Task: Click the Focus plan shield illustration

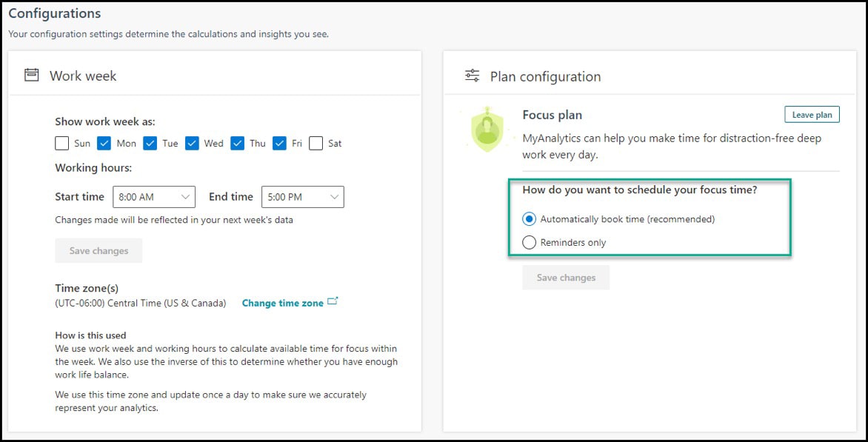Action: click(487, 130)
